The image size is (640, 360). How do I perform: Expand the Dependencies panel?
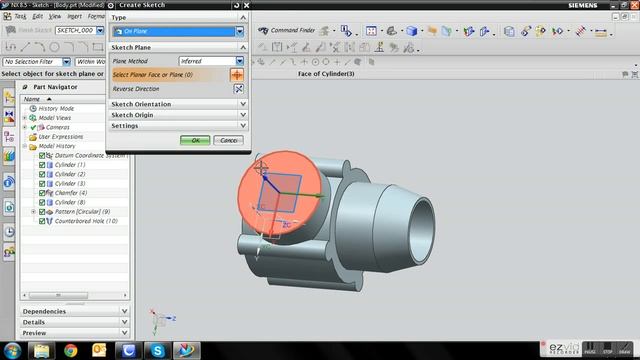point(75,311)
